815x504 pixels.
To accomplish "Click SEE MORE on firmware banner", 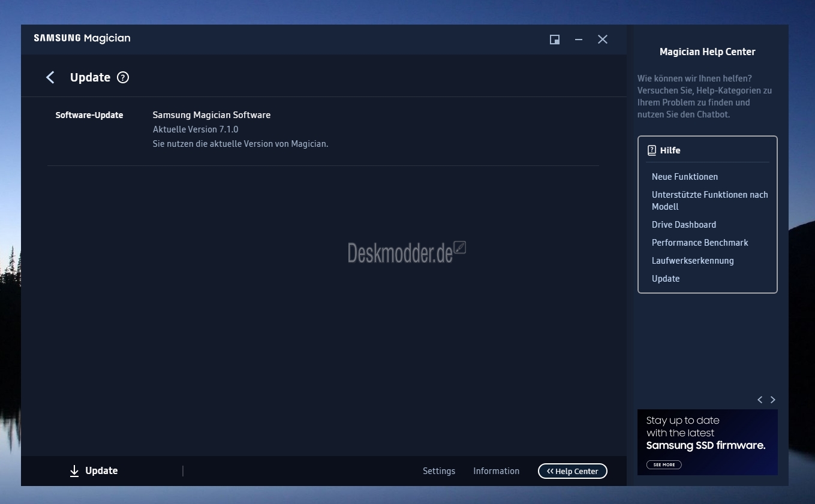I will point(664,464).
